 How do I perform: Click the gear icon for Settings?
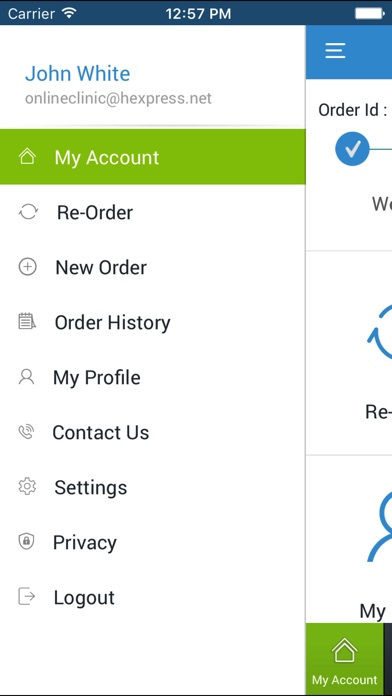tap(27, 486)
